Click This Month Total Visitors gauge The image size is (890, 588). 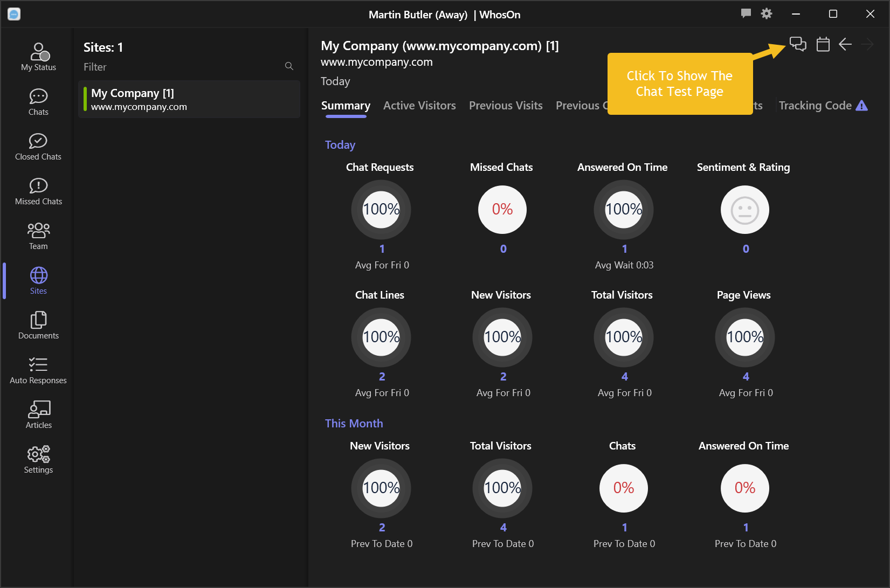point(502,488)
